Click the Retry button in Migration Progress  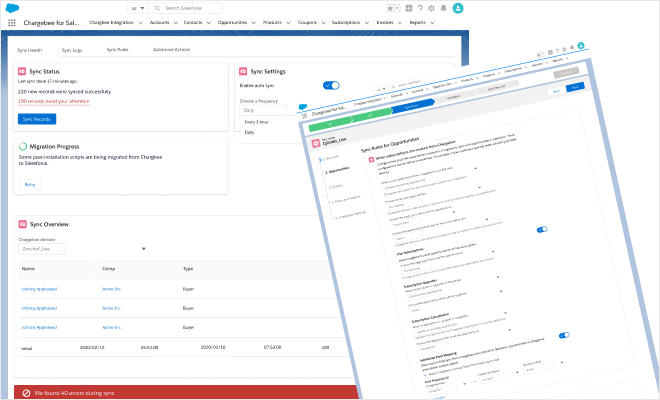coord(30,184)
